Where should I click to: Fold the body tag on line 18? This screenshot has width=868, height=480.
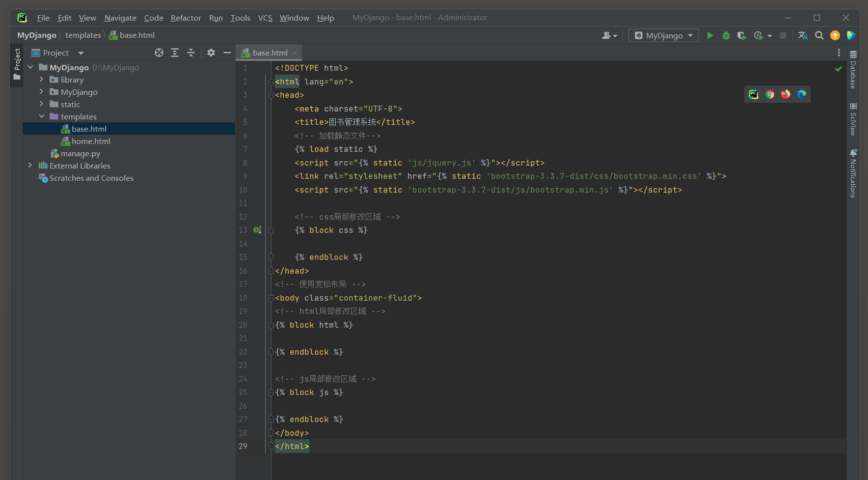271,298
